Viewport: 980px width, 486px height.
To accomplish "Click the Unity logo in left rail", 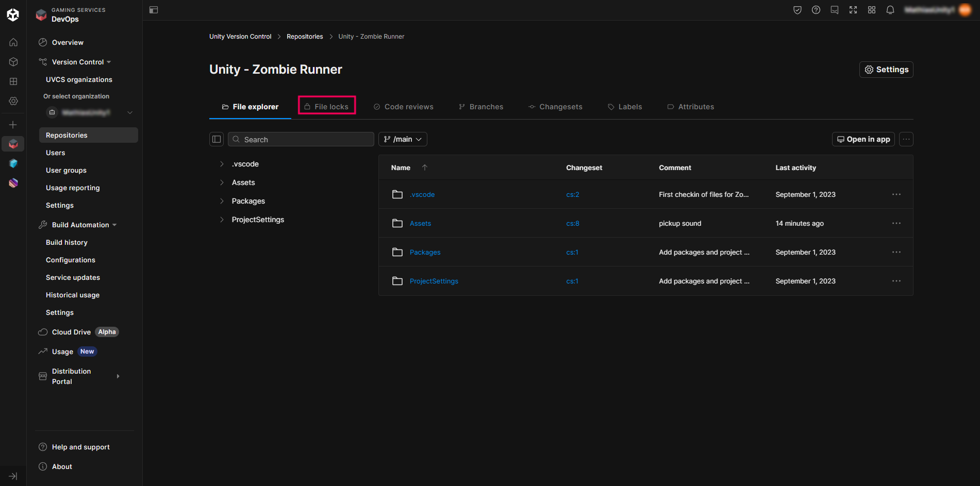I will (x=13, y=14).
